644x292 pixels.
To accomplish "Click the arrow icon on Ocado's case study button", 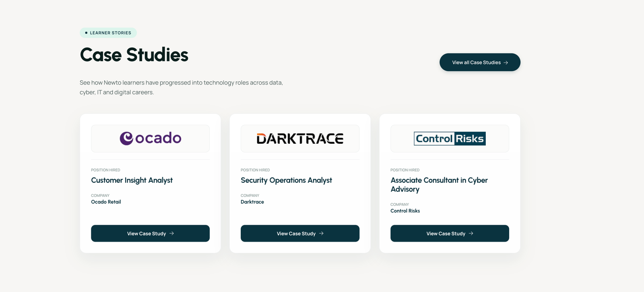I will pyautogui.click(x=171, y=234).
